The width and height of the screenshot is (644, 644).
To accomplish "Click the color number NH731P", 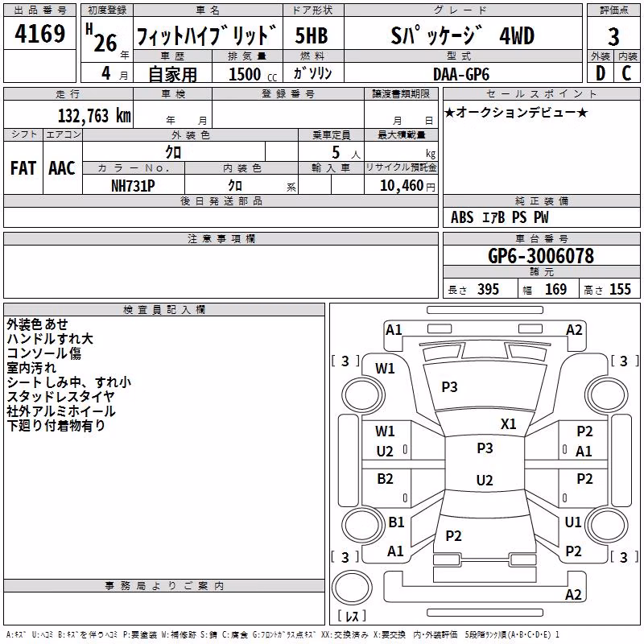I will point(133,186).
